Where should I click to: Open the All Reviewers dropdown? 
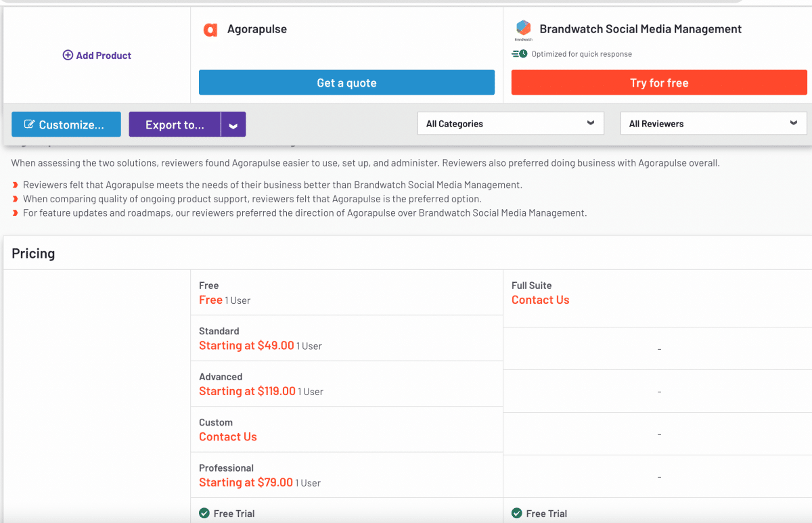pyautogui.click(x=714, y=123)
